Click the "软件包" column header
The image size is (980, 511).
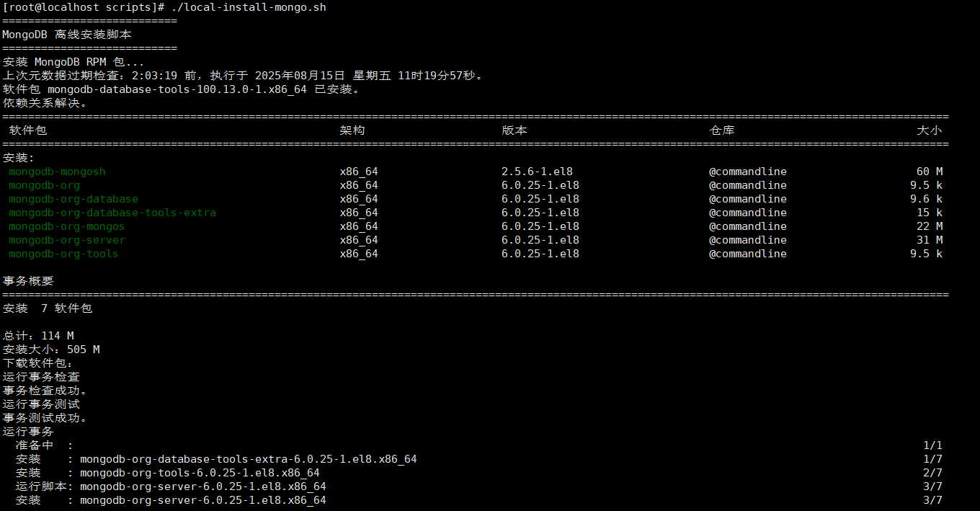tap(28, 130)
